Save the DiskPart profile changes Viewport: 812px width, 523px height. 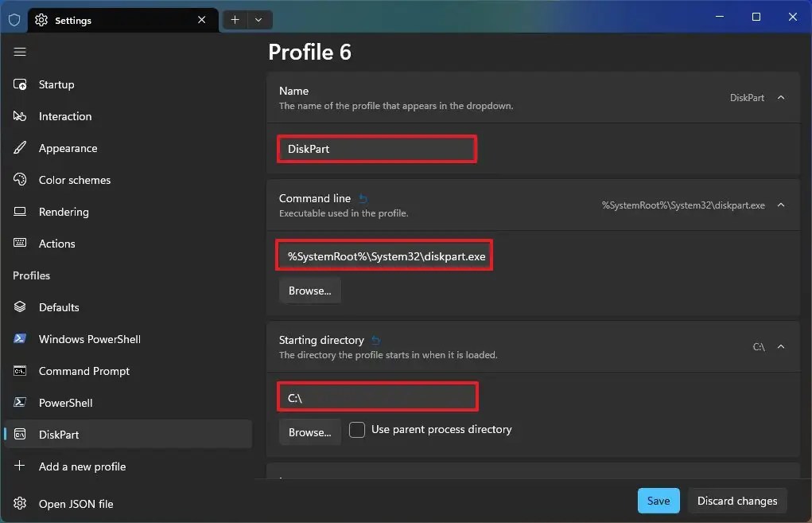click(658, 501)
